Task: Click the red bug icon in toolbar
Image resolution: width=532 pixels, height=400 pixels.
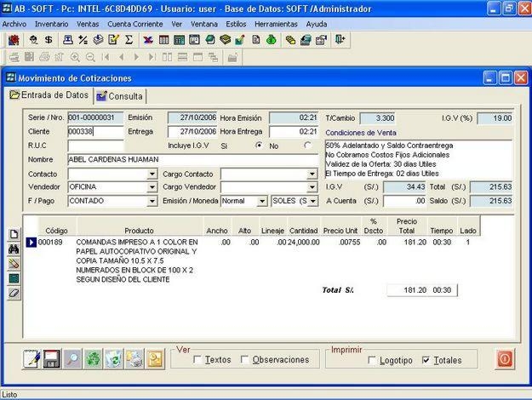Action: [14, 40]
